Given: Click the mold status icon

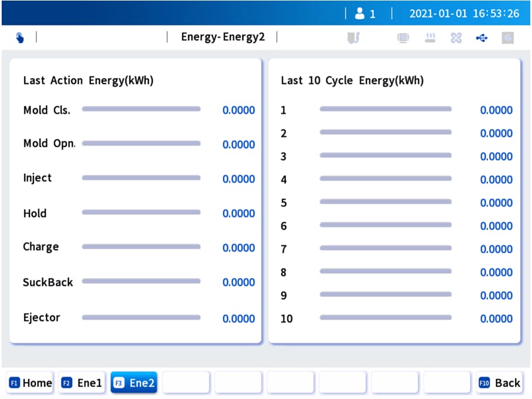Looking at the screenshot, I should (x=354, y=38).
